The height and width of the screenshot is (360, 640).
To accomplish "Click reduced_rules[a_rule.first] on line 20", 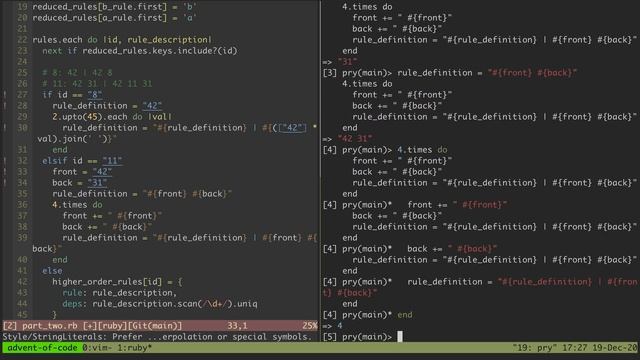I will [100, 18].
